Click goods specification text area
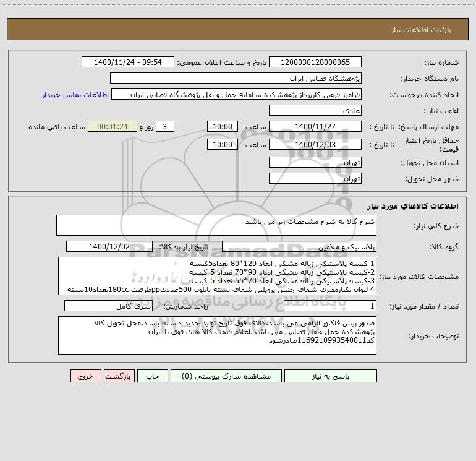Screen dimensions: 476x461 tap(217, 276)
